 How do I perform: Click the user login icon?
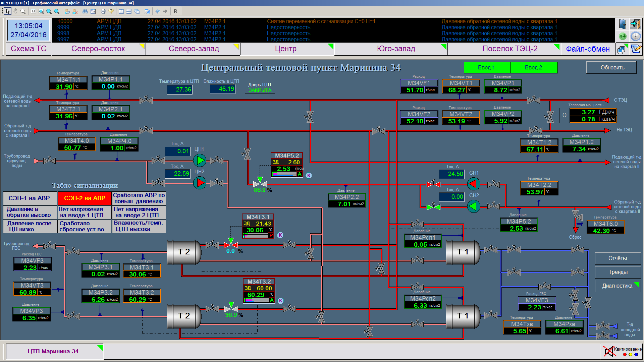point(67,11)
